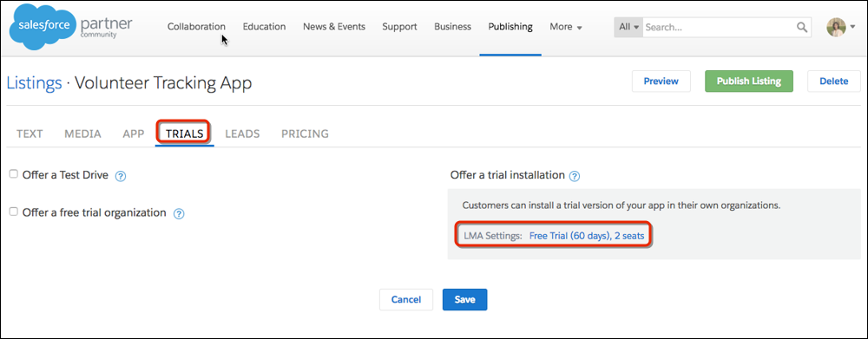The image size is (868, 339).
Task: Go to News & Events
Action: point(334,27)
